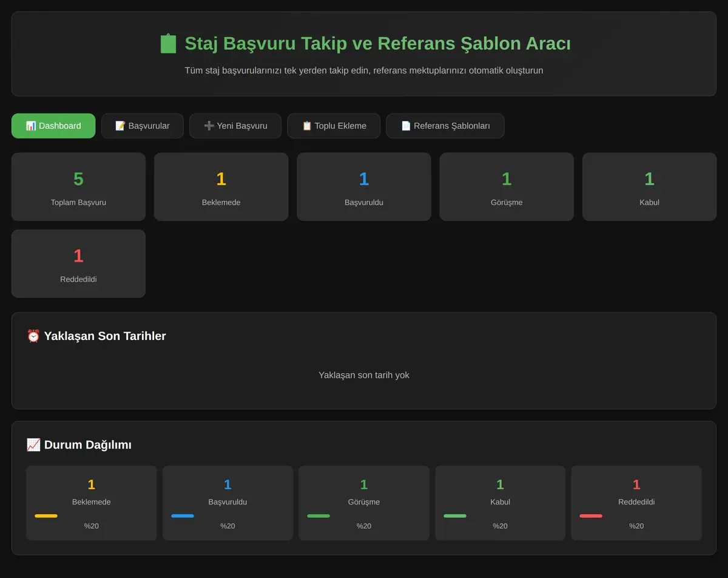Click the light green Kabul progress bar
The height and width of the screenshot is (578, 728).
455,516
